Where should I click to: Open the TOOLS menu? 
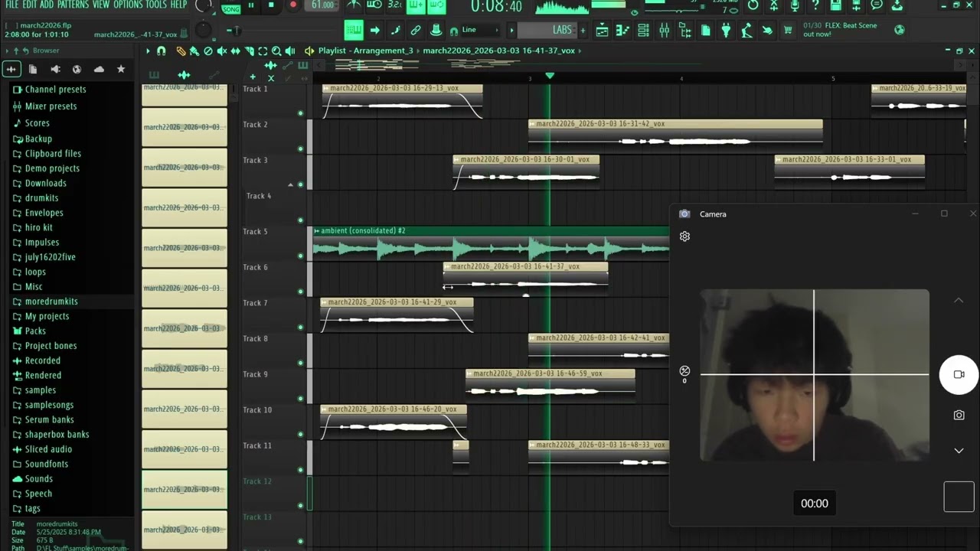point(156,5)
